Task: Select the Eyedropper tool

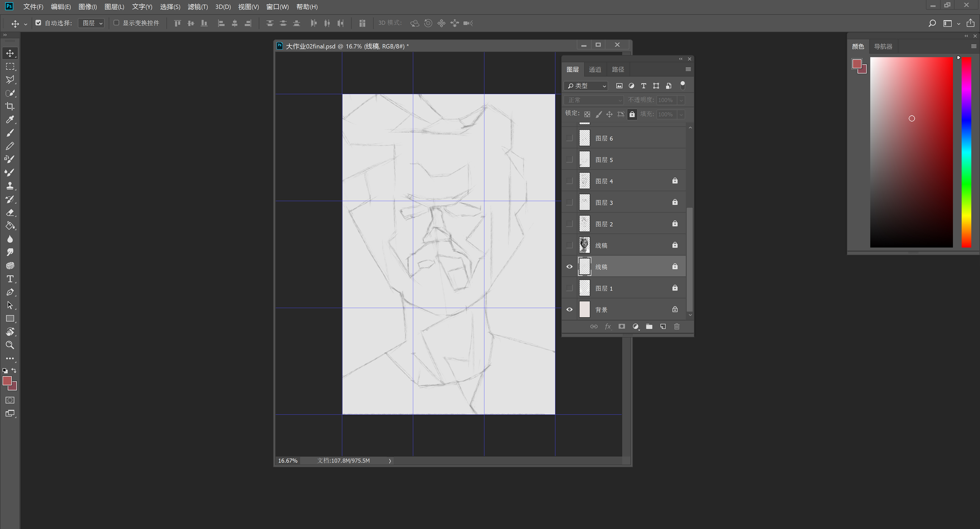Action: [10, 120]
